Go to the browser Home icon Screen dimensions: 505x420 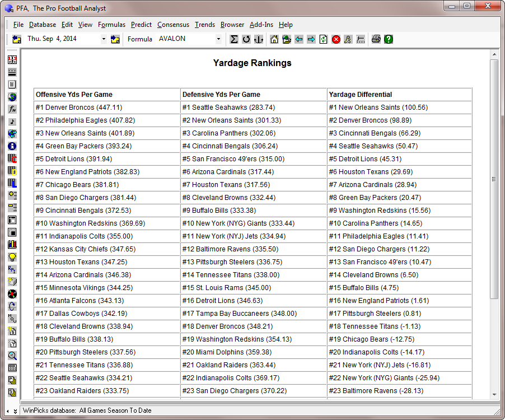coord(274,39)
